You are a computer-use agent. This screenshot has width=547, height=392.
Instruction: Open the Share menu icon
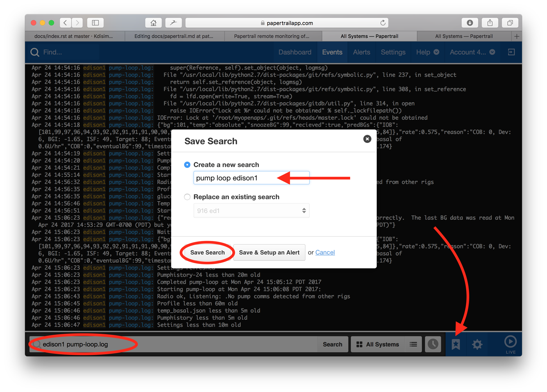[490, 23]
